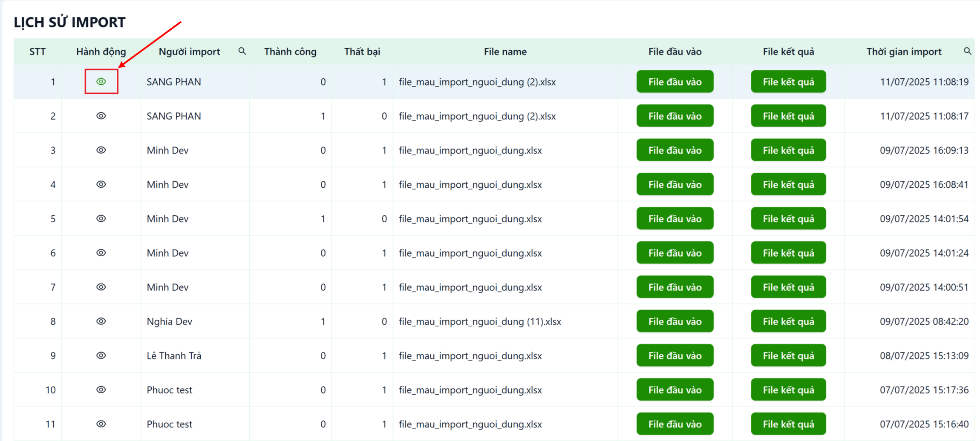Screen dimensions: 980x441
Task: Select timestamp 07/07/2025 15:16:40
Action: (924, 424)
